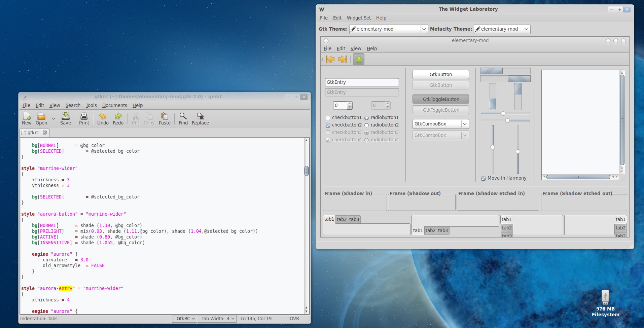Click the round window button left of the elementary-mod title
Image resolution: width=644 pixels, height=328 pixels.
[326, 41]
